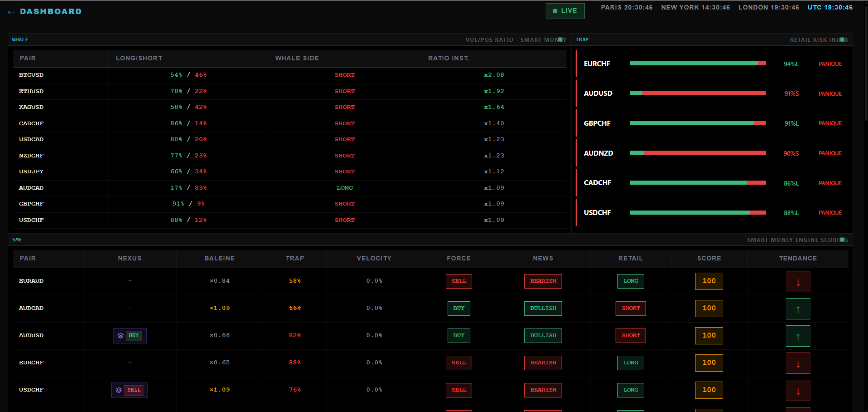Click the EURCHF long/short risk bar
The width and height of the screenshot is (868, 412).
(698, 64)
